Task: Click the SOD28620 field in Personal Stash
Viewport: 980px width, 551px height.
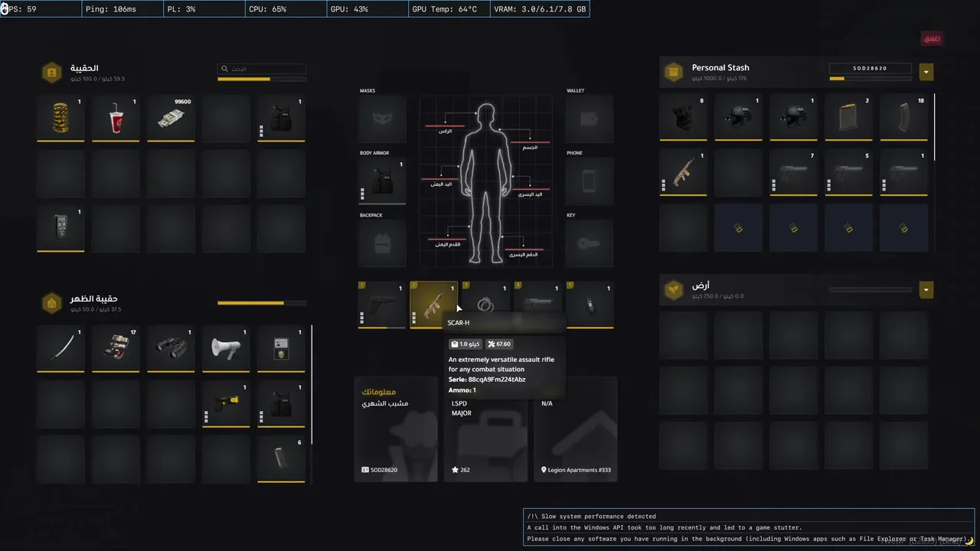Action: (871, 68)
